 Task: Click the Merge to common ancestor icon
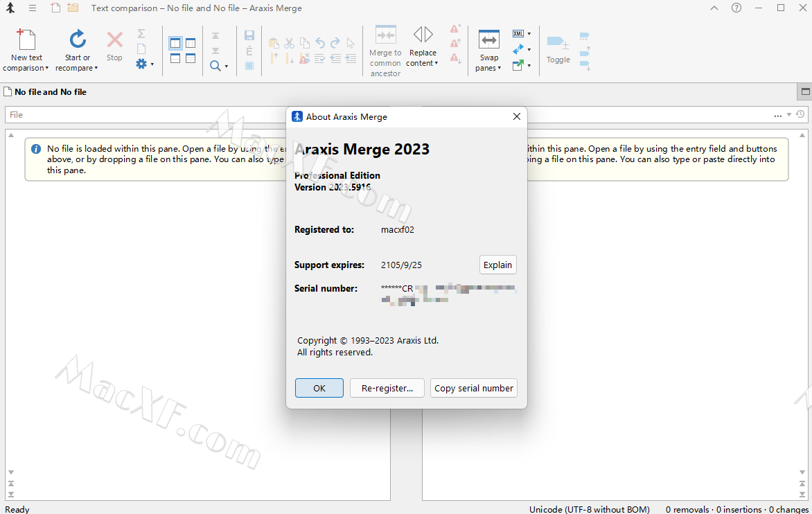click(x=385, y=35)
